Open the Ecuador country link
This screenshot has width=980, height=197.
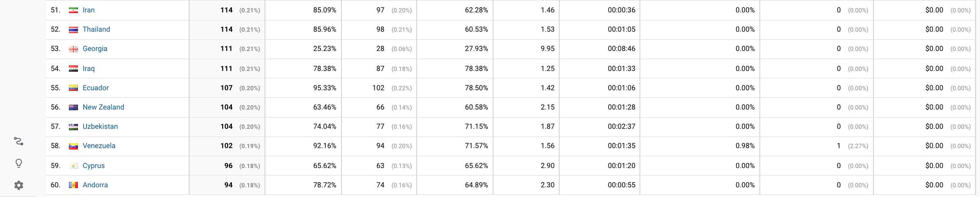95,88
